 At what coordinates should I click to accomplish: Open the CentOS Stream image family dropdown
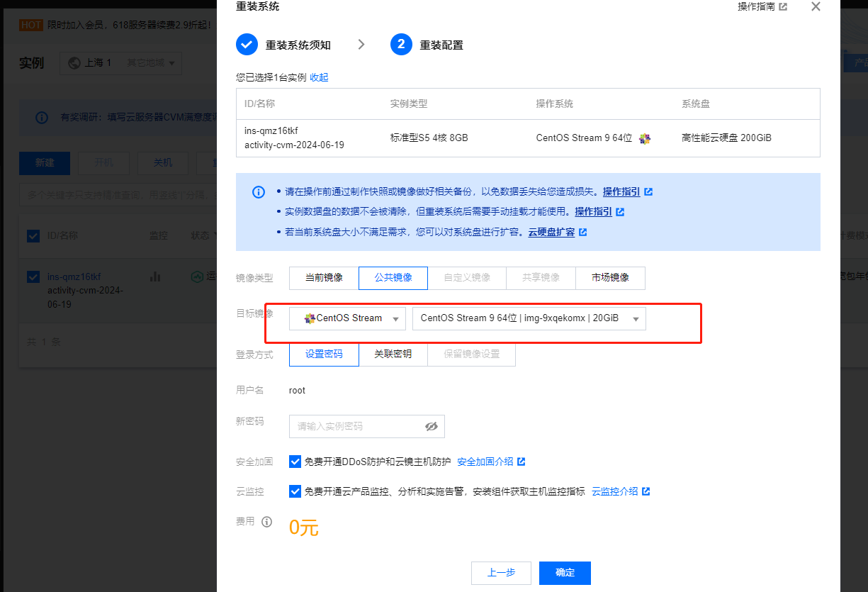point(347,319)
